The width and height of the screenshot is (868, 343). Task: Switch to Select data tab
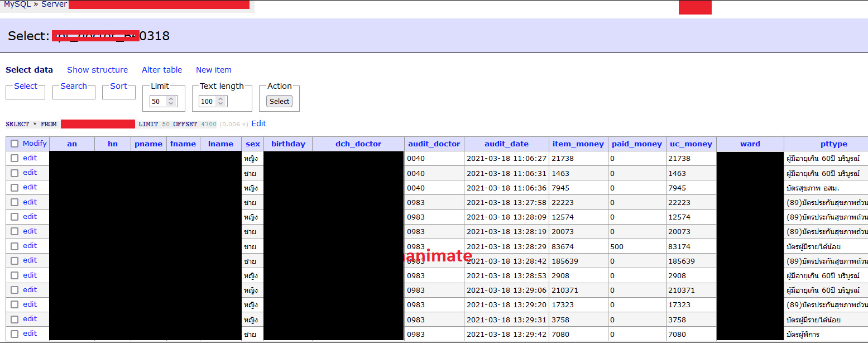[29, 70]
